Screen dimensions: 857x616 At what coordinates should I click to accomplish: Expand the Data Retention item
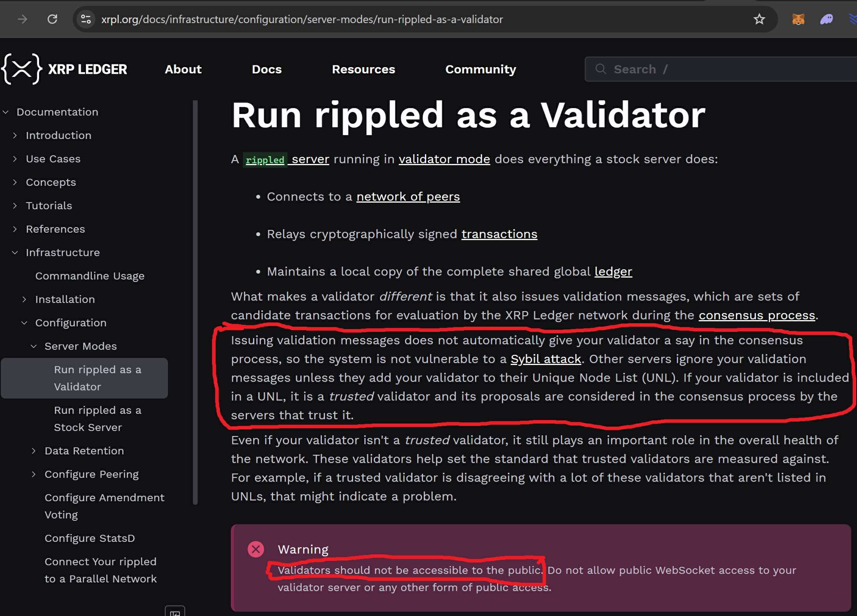coord(34,451)
